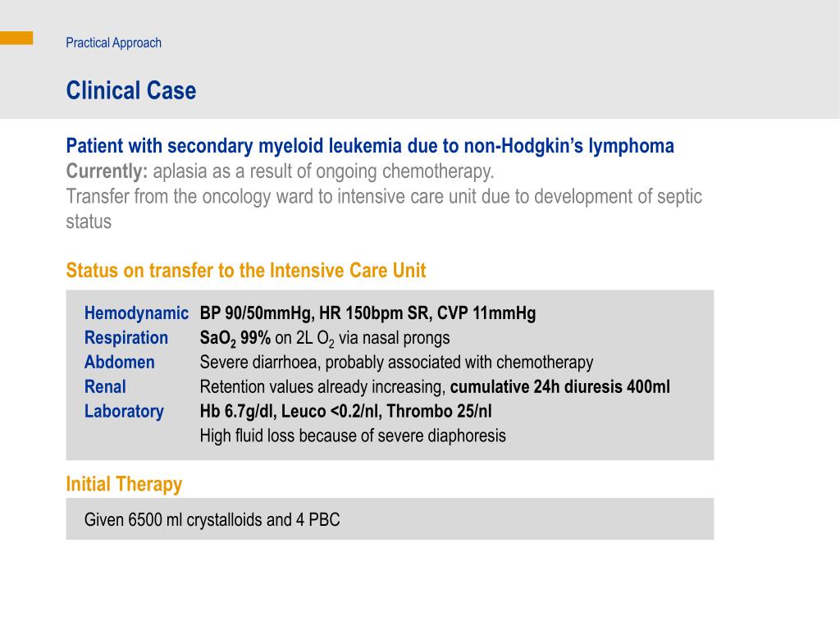Click the 'High fluid loss' diaphoresis line
840x630 pixels.
pyautogui.click(x=353, y=436)
